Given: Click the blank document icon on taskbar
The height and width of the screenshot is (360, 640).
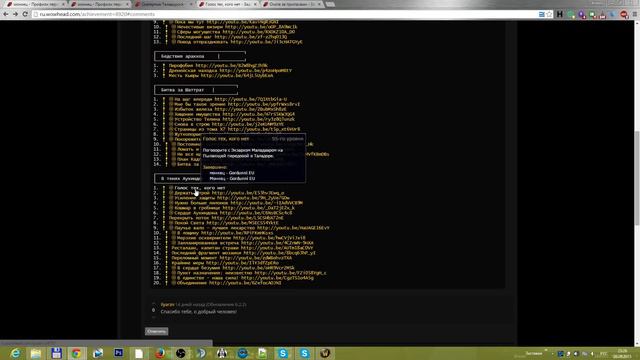Looking at the screenshot, I should point(139,353).
